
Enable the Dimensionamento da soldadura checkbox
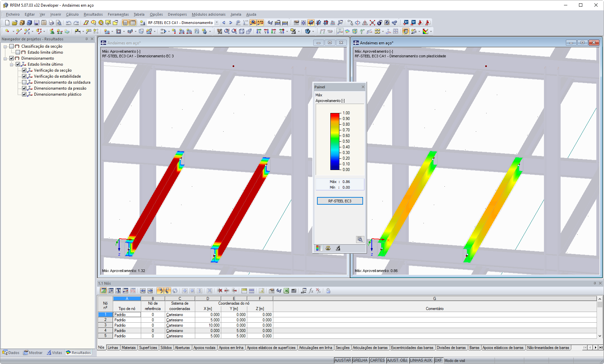pyautogui.click(x=24, y=82)
